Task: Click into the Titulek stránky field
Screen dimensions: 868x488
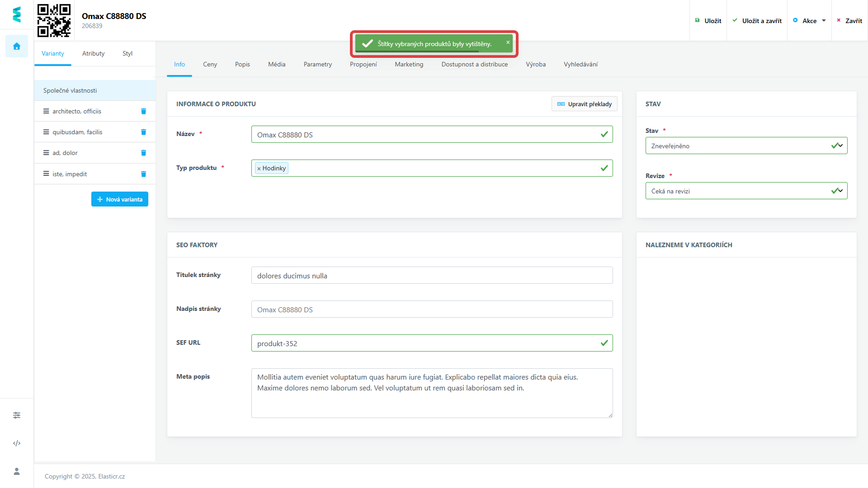Action: pos(432,276)
